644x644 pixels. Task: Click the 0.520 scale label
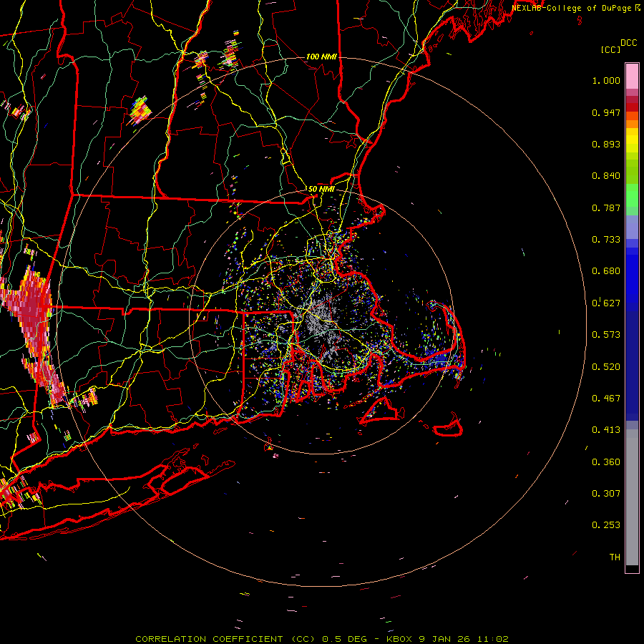(x=606, y=367)
